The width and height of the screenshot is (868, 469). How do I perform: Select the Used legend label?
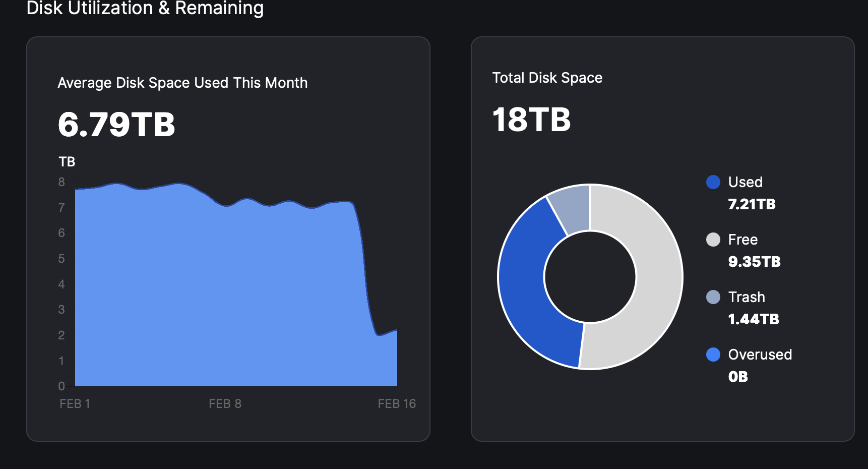pos(745,182)
